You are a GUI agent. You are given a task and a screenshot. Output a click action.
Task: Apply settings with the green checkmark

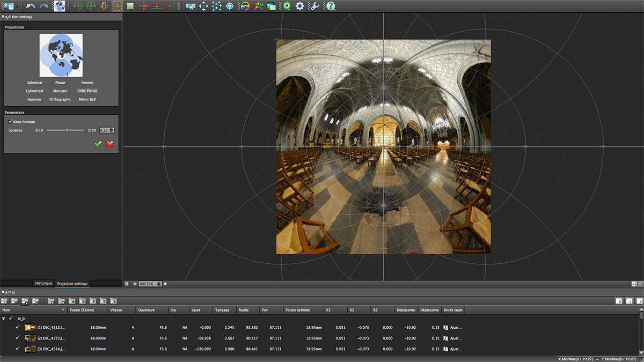pos(98,144)
